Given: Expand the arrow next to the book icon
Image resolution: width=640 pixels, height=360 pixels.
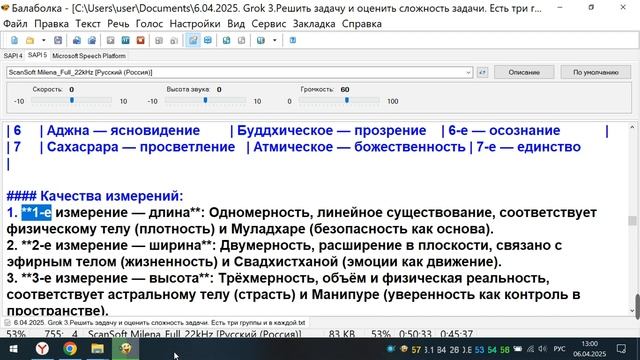Looking at the screenshot, I should point(274,40).
